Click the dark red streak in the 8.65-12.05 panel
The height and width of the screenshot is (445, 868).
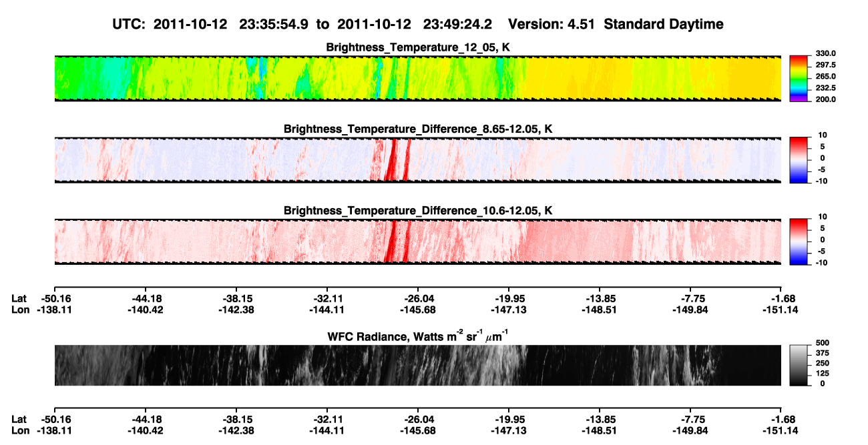coord(392,160)
